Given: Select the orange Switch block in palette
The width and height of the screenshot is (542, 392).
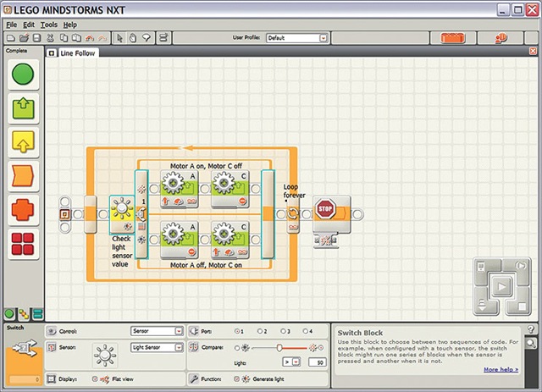Looking at the screenshot, I should point(23,210).
